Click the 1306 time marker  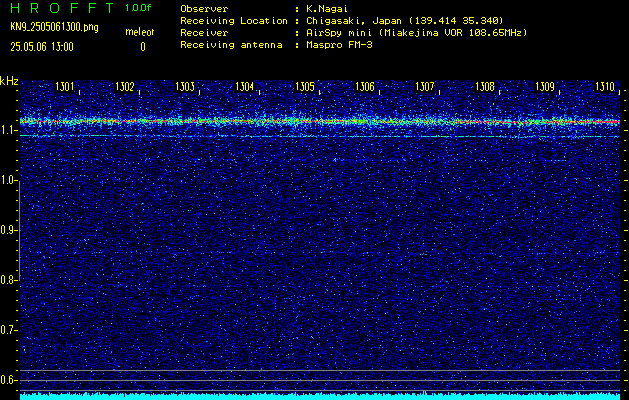(365, 86)
